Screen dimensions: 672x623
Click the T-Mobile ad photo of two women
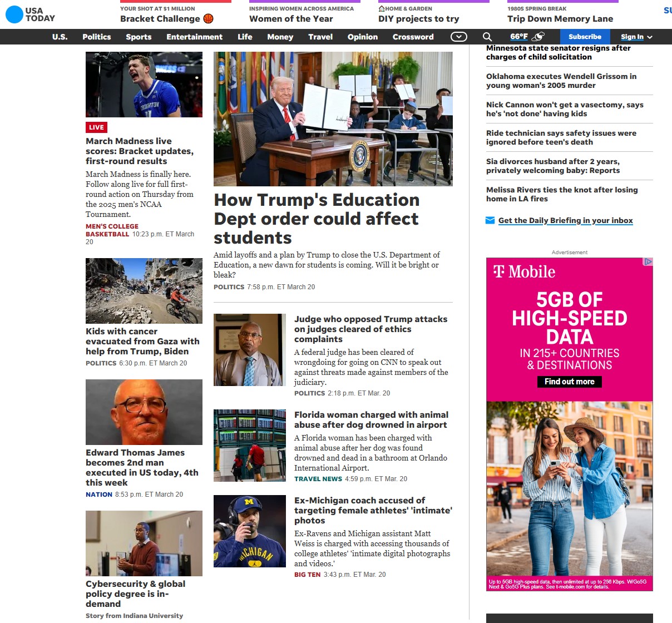pyautogui.click(x=570, y=489)
